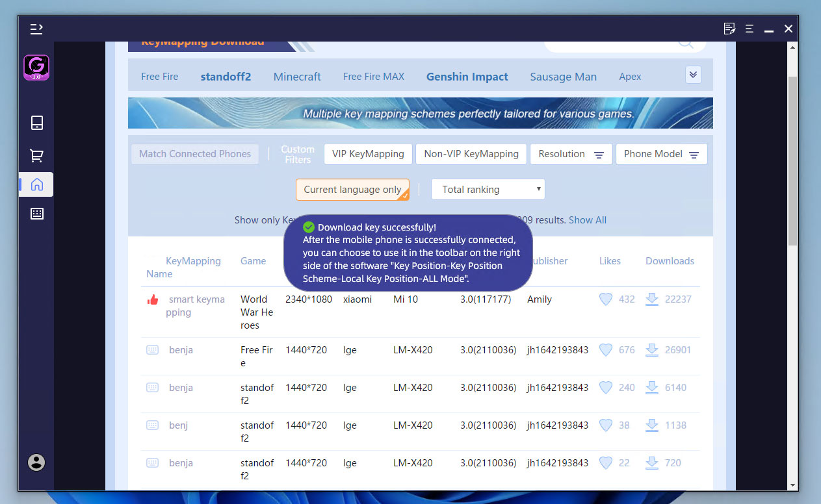The height and width of the screenshot is (504, 821).
Task: Click the home icon in sidebar
Action: coord(37,184)
